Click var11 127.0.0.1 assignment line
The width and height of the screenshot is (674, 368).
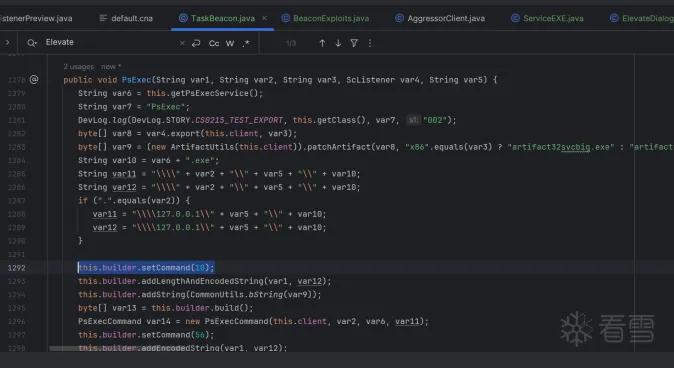pos(209,214)
